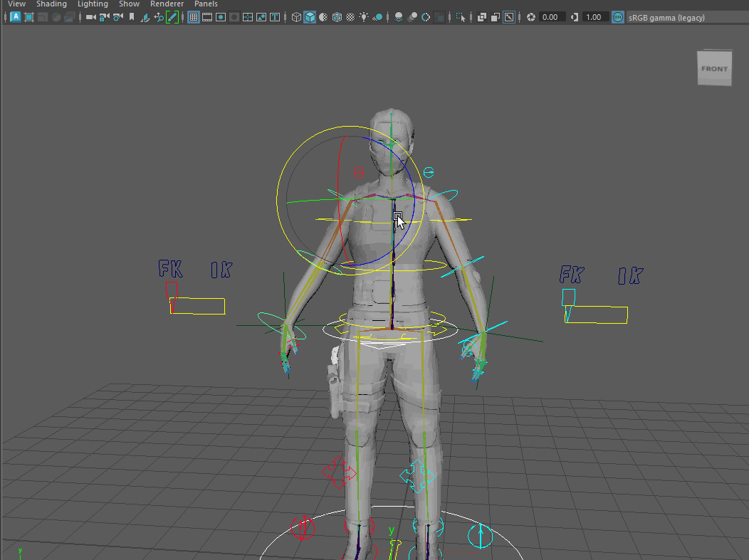749x560 pixels.
Task: Click the Select Camera icon
Action: point(90,17)
